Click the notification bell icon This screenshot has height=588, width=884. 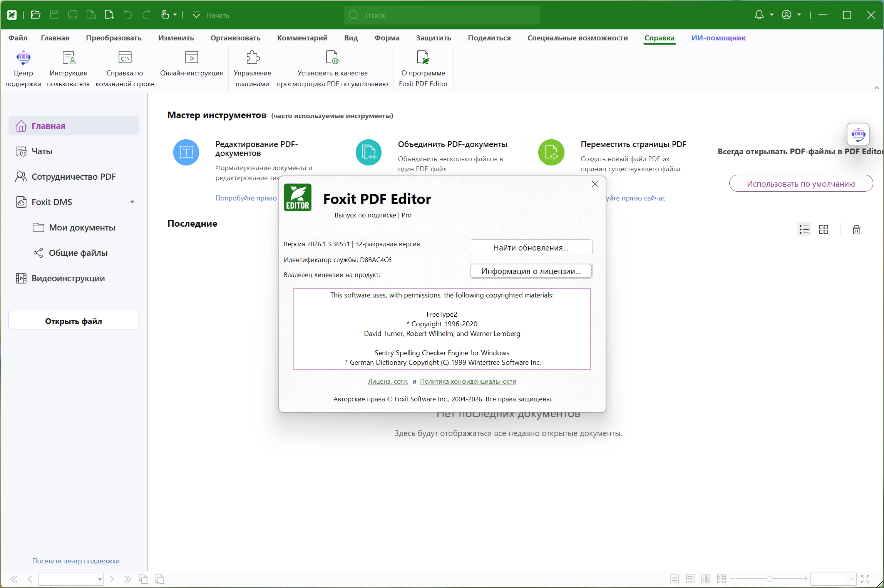point(759,15)
